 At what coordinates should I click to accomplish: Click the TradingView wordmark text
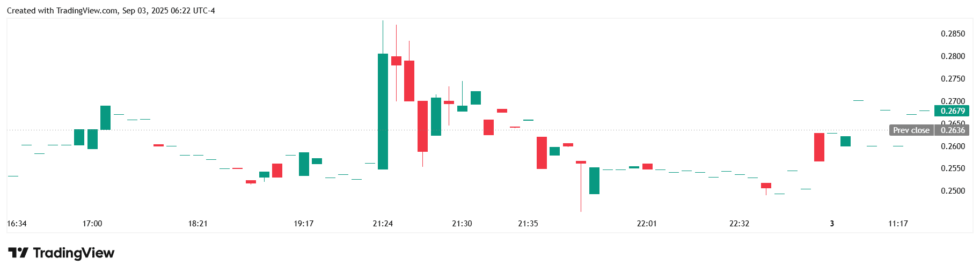[x=74, y=253]
